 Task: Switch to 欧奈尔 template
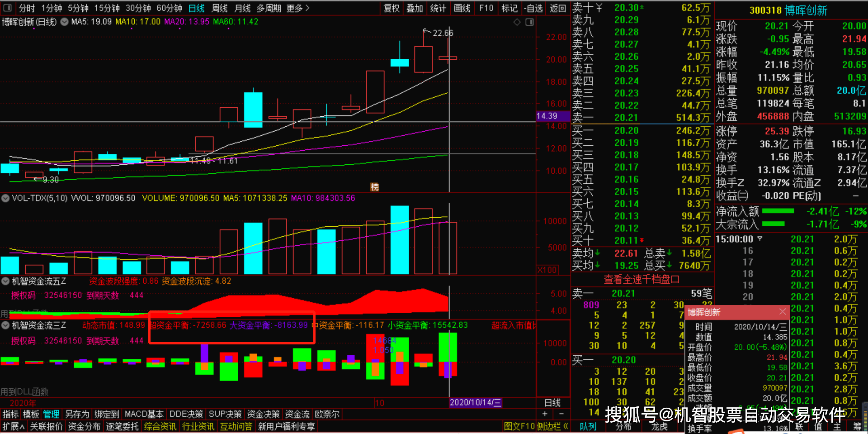click(x=327, y=414)
